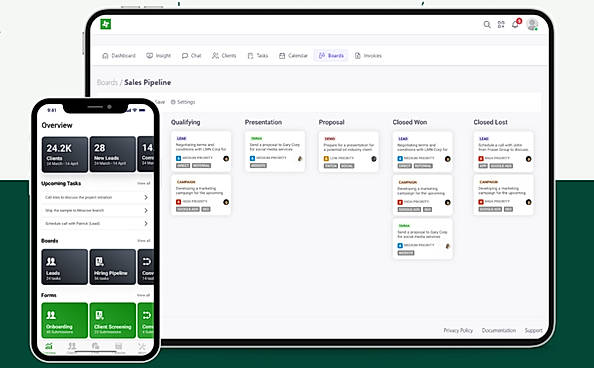The image size is (594, 368).
Task: Open the Leads board tile
Action: (64, 267)
